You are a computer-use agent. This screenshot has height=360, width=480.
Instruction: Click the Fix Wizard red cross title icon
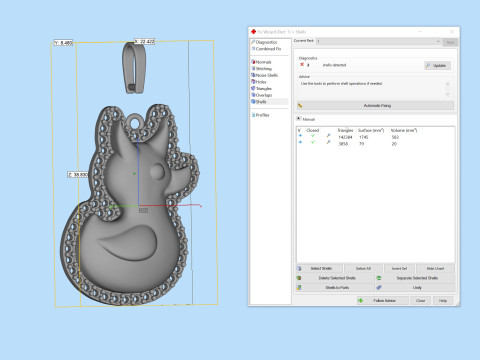pos(253,32)
